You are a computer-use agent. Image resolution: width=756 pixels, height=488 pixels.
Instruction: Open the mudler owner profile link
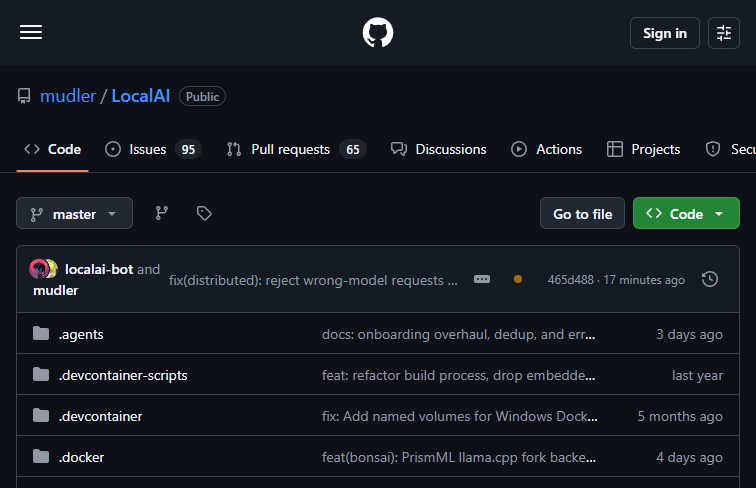[x=68, y=96]
